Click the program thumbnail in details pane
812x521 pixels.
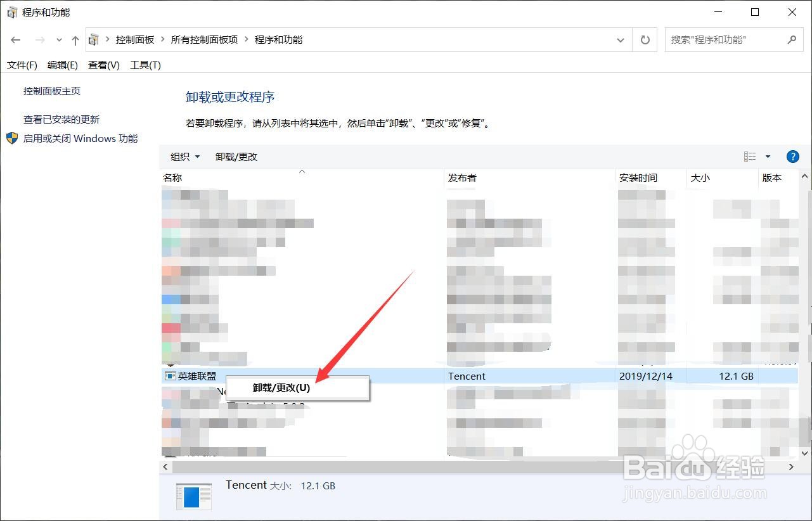[x=195, y=496]
